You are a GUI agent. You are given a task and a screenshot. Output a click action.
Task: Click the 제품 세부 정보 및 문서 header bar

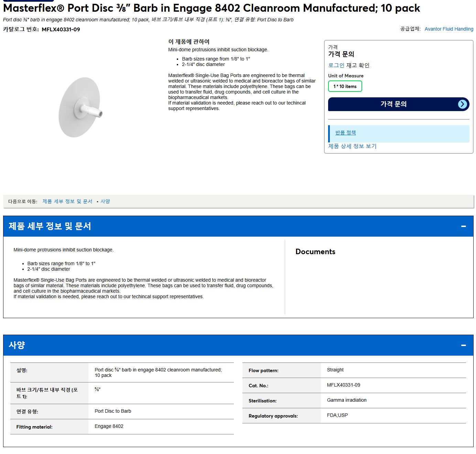(x=238, y=226)
